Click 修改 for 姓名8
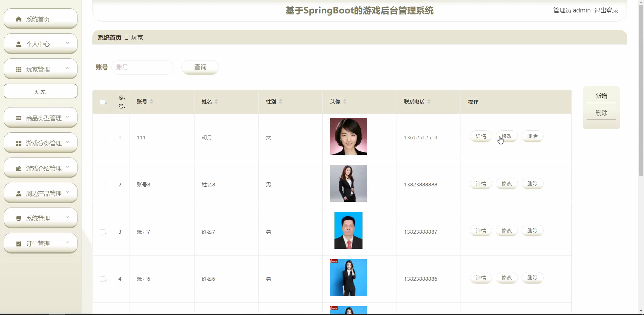 pos(507,184)
